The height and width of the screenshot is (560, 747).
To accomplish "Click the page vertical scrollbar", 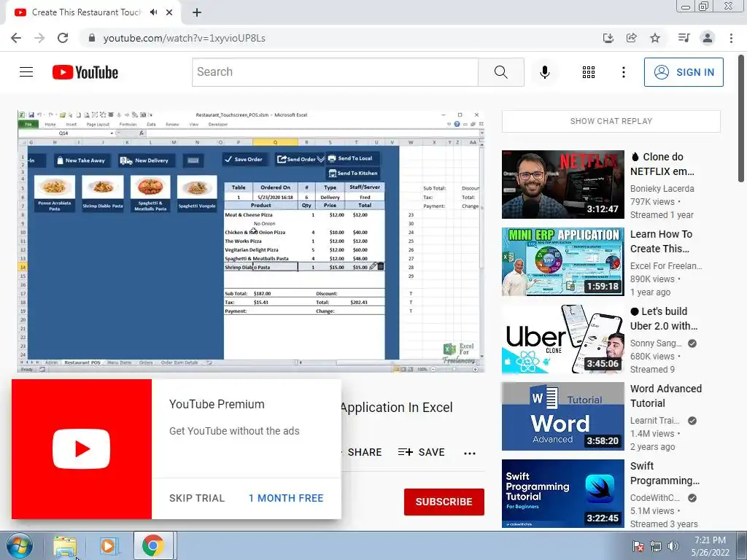I will point(742,119).
